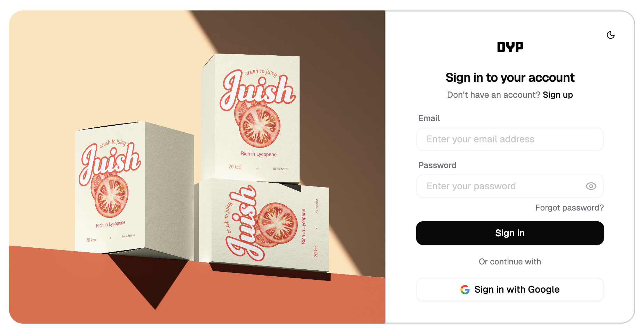
Task: Focus the email address input field
Action: coord(510,139)
